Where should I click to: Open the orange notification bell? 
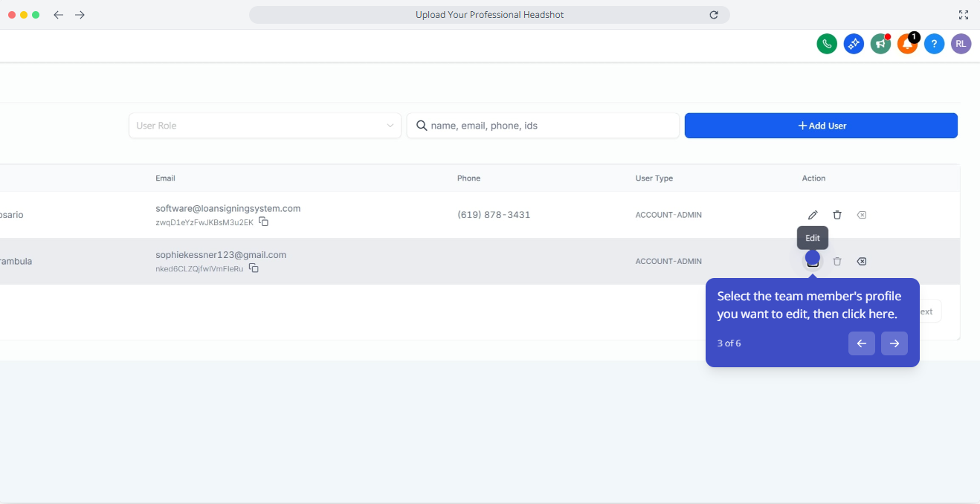click(907, 44)
